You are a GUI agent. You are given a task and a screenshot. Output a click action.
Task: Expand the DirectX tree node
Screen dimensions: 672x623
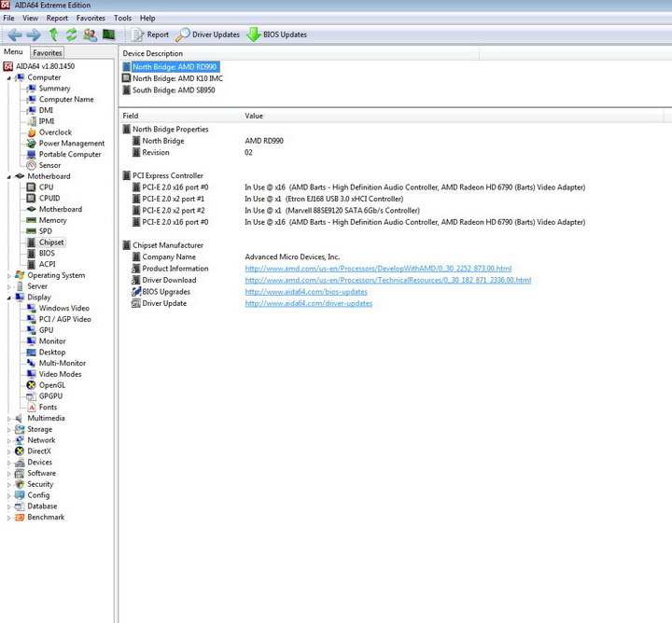(8, 451)
